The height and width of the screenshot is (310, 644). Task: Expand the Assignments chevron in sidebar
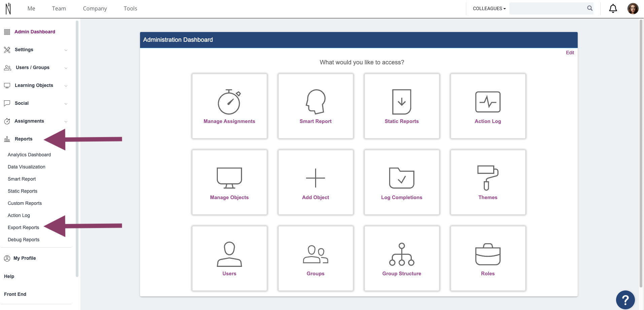[66, 122]
